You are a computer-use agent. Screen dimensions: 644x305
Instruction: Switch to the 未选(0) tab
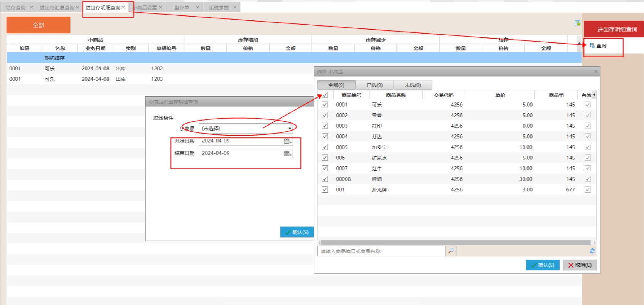[x=413, y=85]
